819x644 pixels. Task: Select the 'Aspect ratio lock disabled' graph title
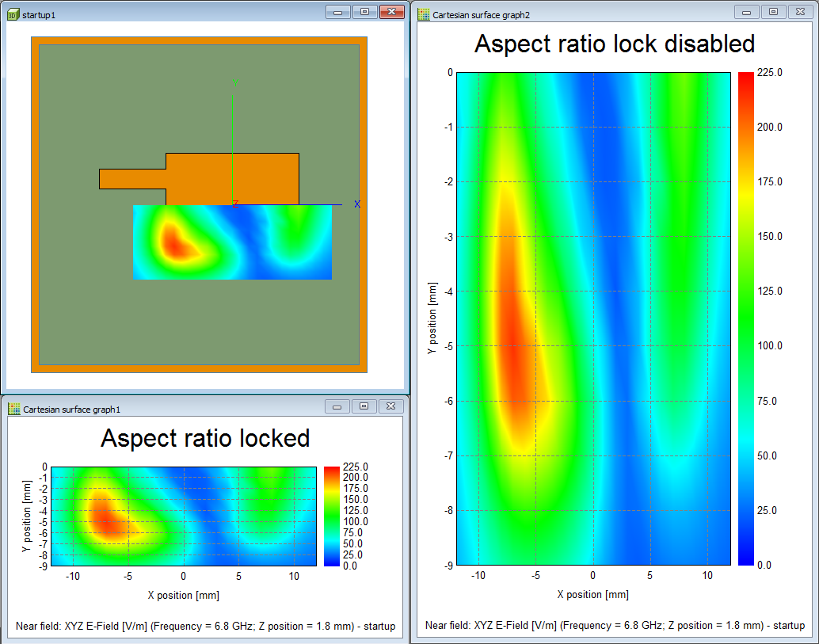614,44
